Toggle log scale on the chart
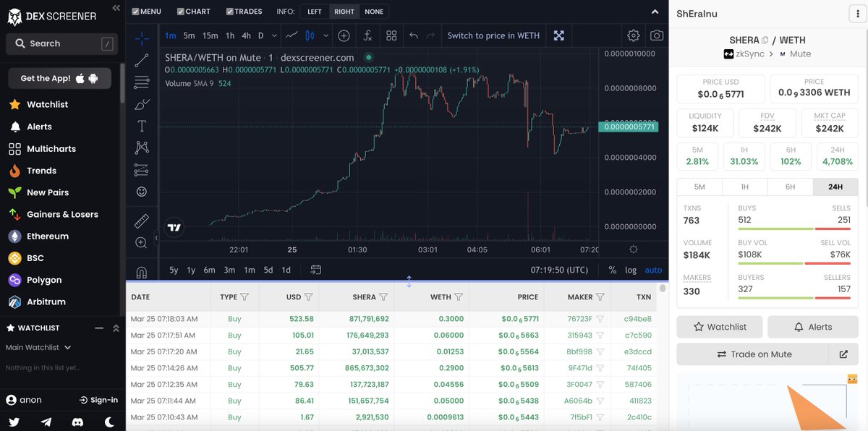The height and width of the screenshot is (431, 868). click(631, 270)
